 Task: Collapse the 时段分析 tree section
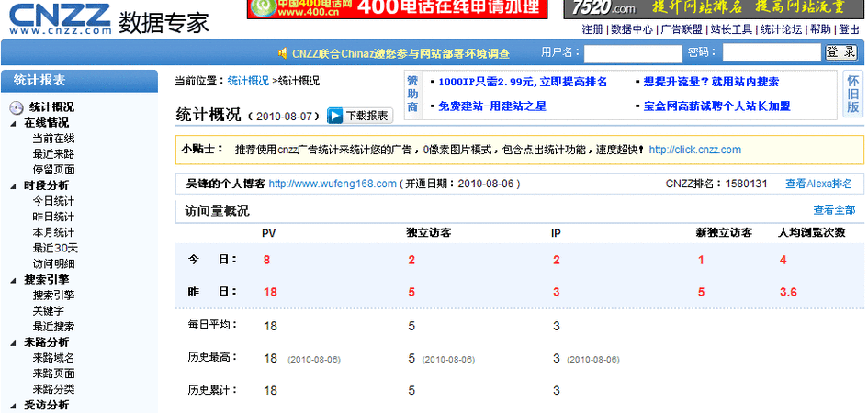click(13, 186)
